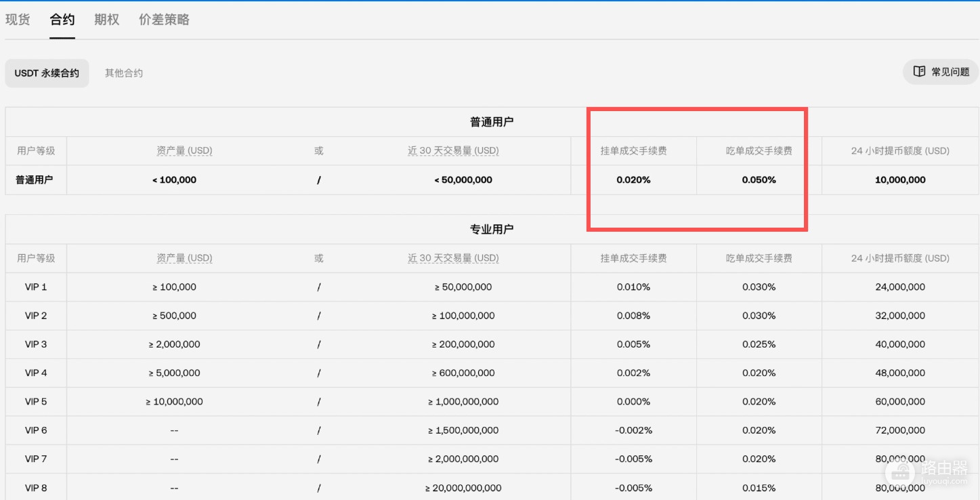Image resolution: width=980 pixels, height=500 pixels.
Task: Click VIP 6 maker fee -0.002%
Action: pos(634,430)
